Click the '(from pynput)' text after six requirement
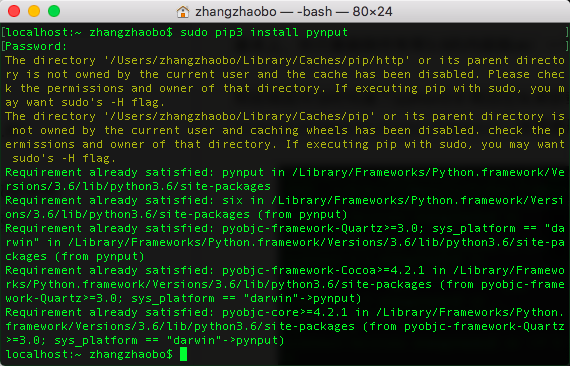The width and height of the screenshot is (570, 366). (x=302, y=214)
